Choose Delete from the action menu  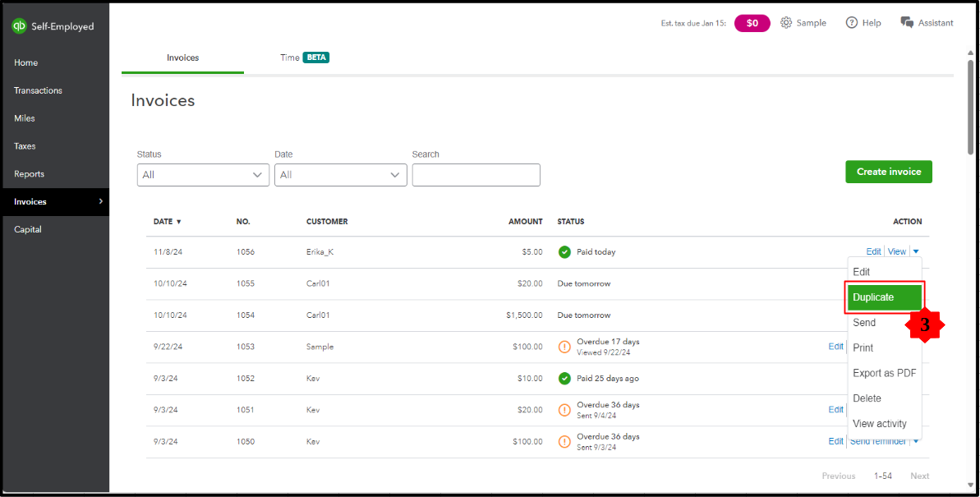click(x=884, y=398)
